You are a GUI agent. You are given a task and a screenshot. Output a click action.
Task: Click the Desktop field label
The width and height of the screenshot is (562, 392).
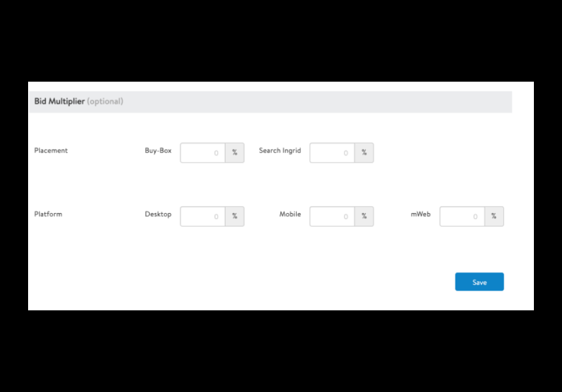tap(158, 214)
